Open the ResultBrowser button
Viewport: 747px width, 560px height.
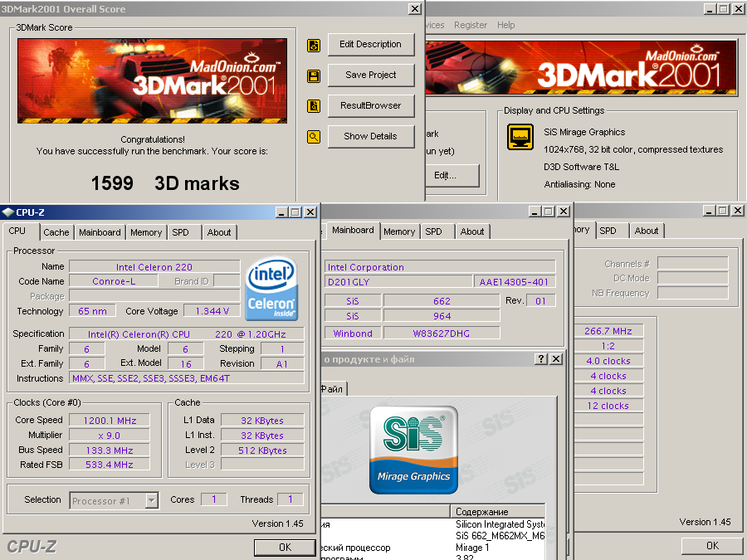click(x=371, y=105)
